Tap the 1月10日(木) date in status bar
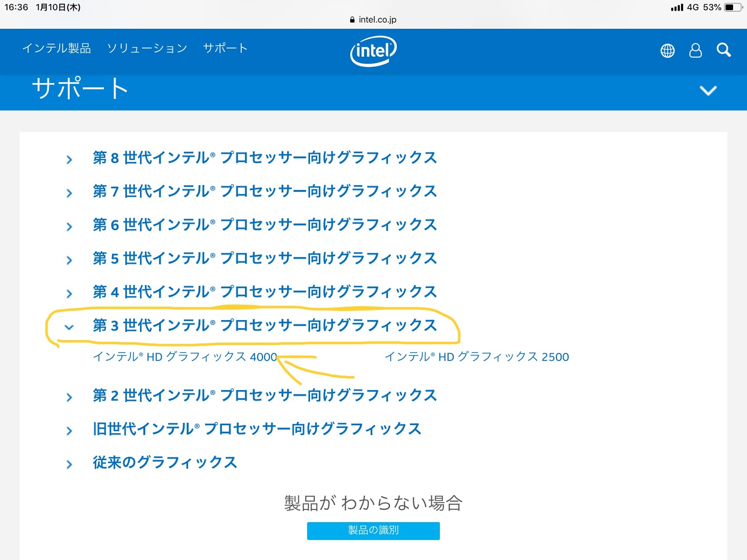Viewport: 747px width, 560px height. click(58, 7)
